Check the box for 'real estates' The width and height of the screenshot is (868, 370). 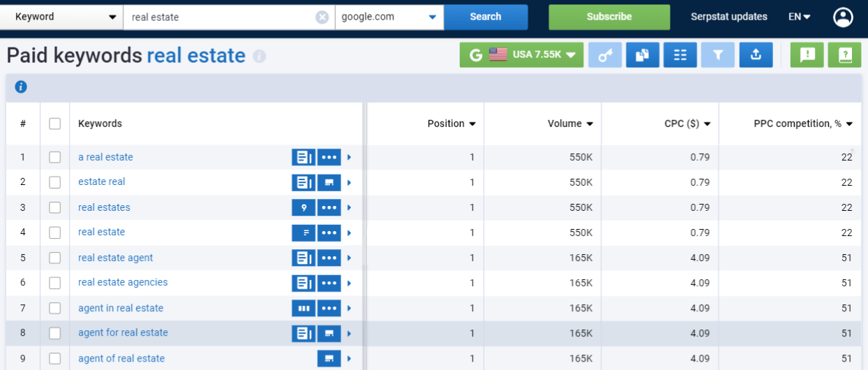(54, 207)
